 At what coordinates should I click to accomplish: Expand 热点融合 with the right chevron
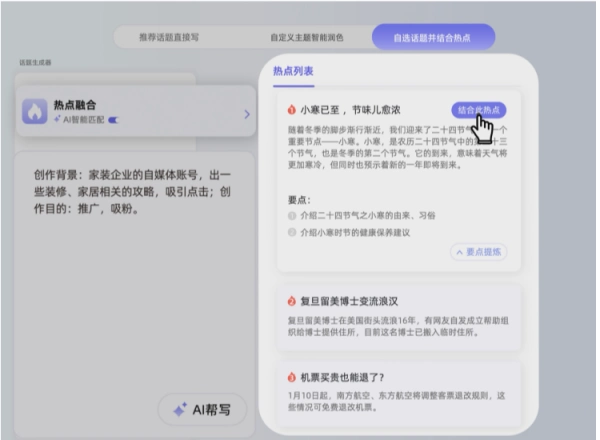pos(247,114)
